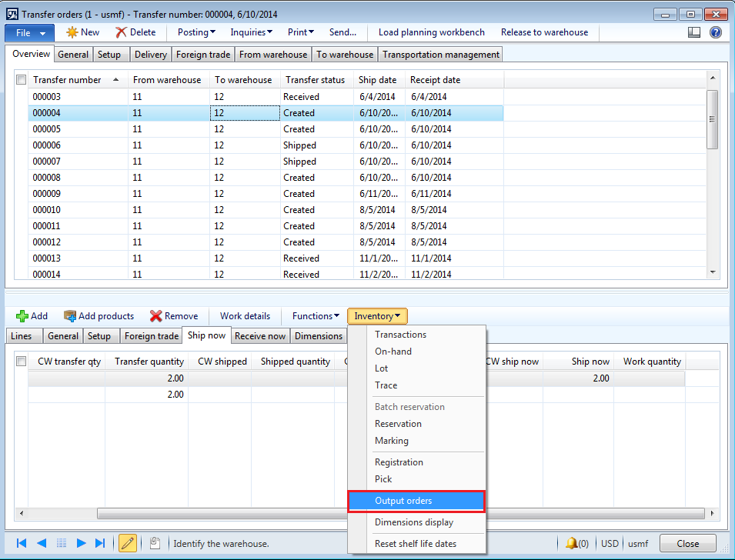Open the File menu
The image size is (735, 560).
point(28,32)
